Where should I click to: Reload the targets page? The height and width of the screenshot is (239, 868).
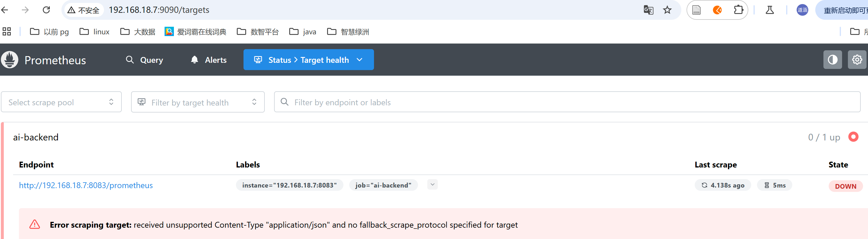click(x=46, y=10)
